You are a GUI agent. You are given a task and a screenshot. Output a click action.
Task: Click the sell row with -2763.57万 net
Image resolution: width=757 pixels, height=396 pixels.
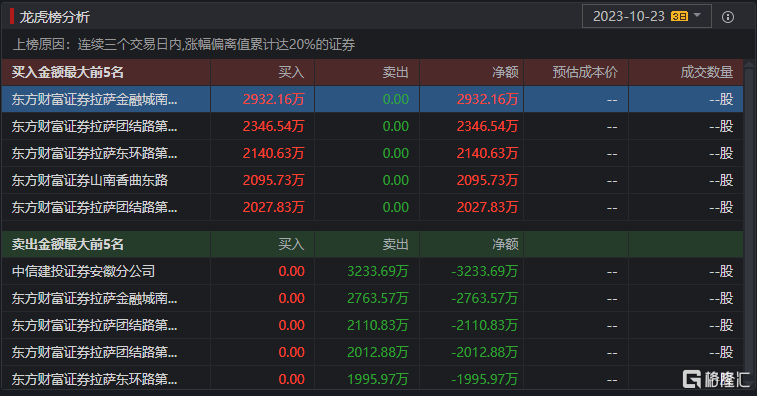[372, 298]
